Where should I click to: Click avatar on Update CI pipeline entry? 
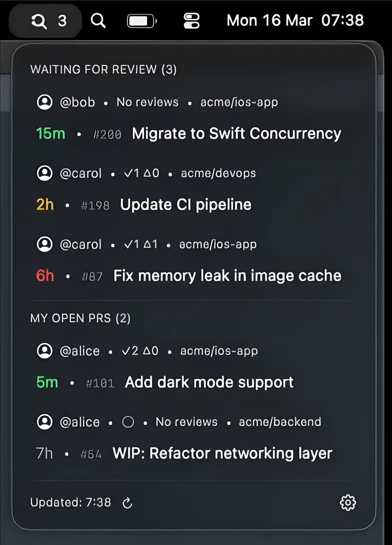tap(45, 173)
